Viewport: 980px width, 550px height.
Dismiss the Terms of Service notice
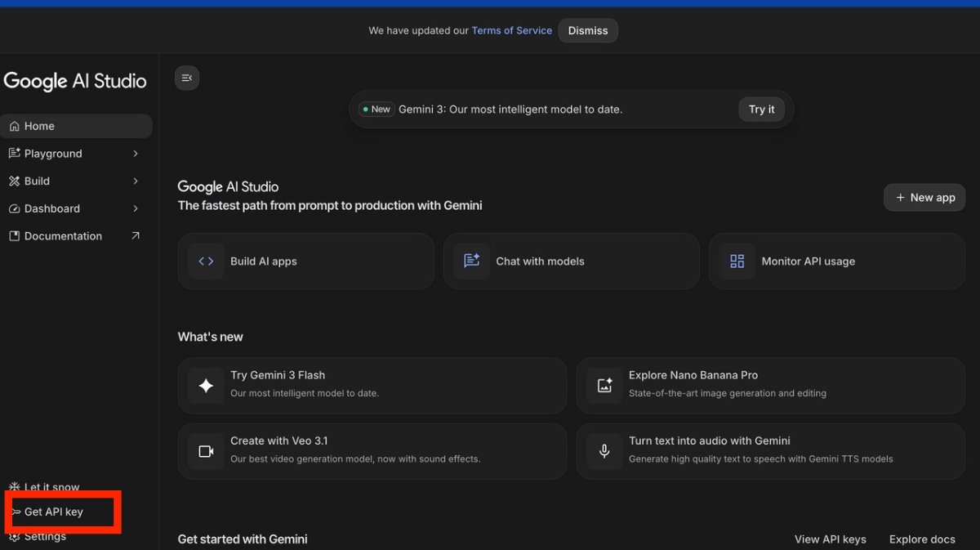[x=588, y=31]
